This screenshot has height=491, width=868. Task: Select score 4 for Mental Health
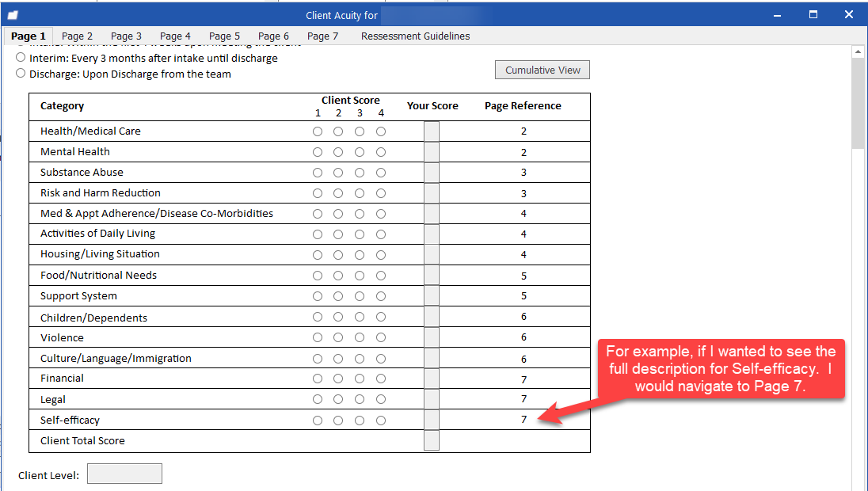pyautogui.click(x=381, y=151)
